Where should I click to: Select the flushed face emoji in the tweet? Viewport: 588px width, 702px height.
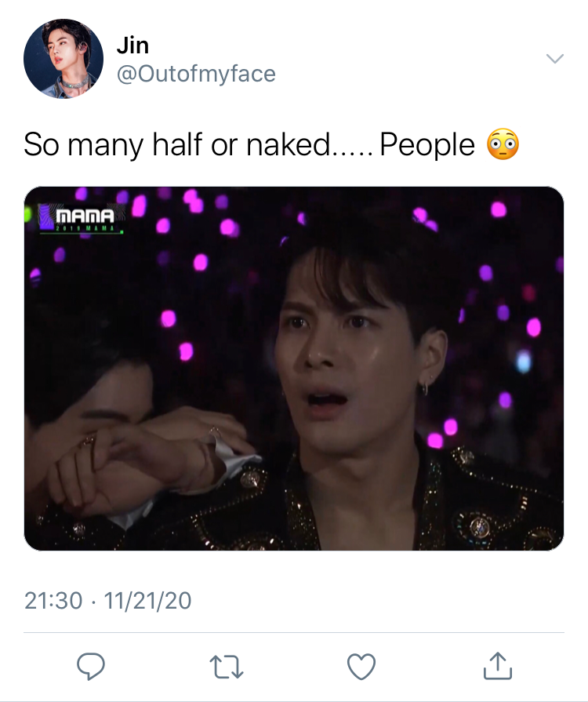point(503,144)
